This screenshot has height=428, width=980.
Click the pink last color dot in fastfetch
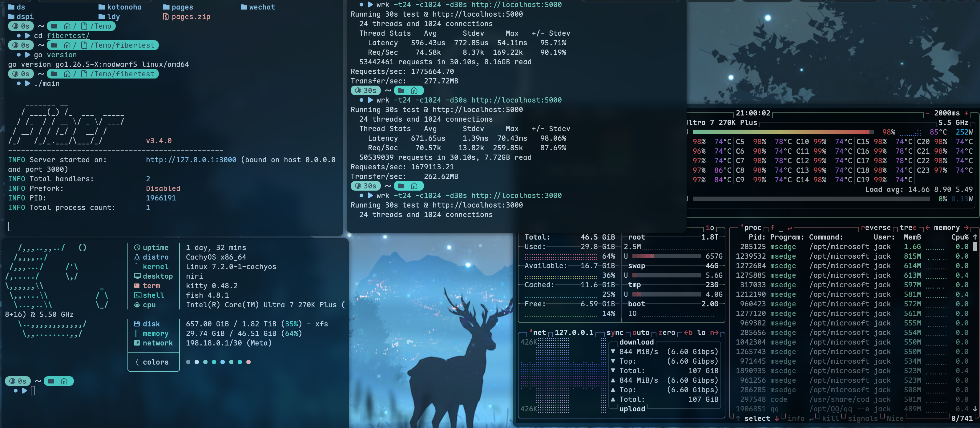pyautogui.click(x=248, y=362)
